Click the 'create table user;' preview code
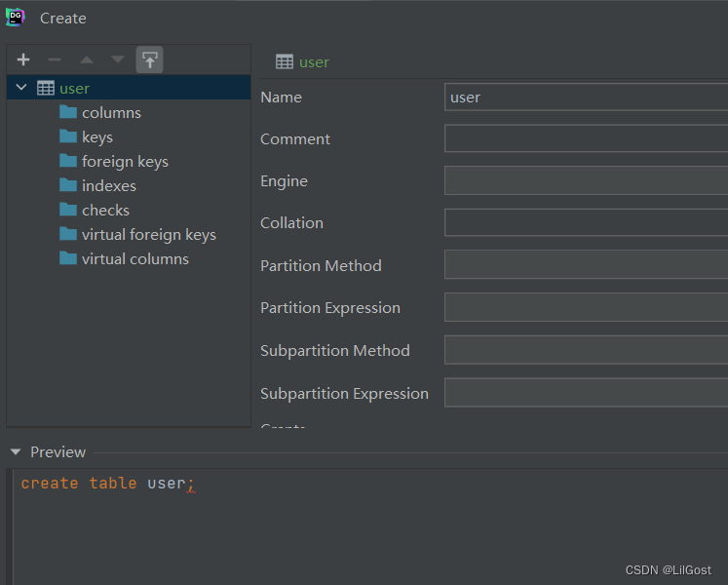The image size is (728, 585). [x=108, y=484]
